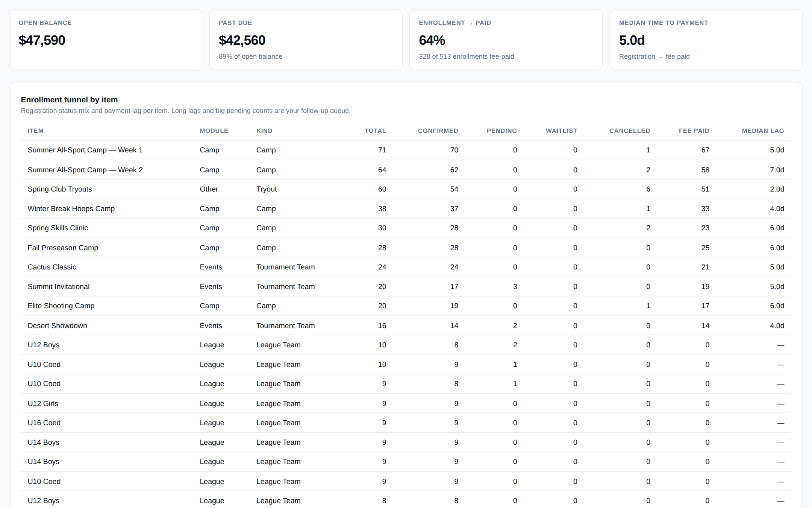Click '89% of open balance' text
812x508 pixels.
tap(250, 56)
